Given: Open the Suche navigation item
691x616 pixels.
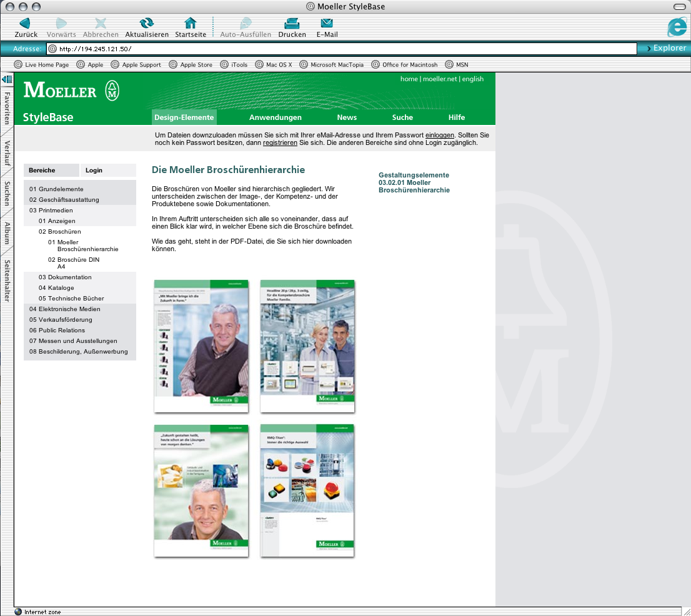Looking at the screenshot, I should coord(402,117).
